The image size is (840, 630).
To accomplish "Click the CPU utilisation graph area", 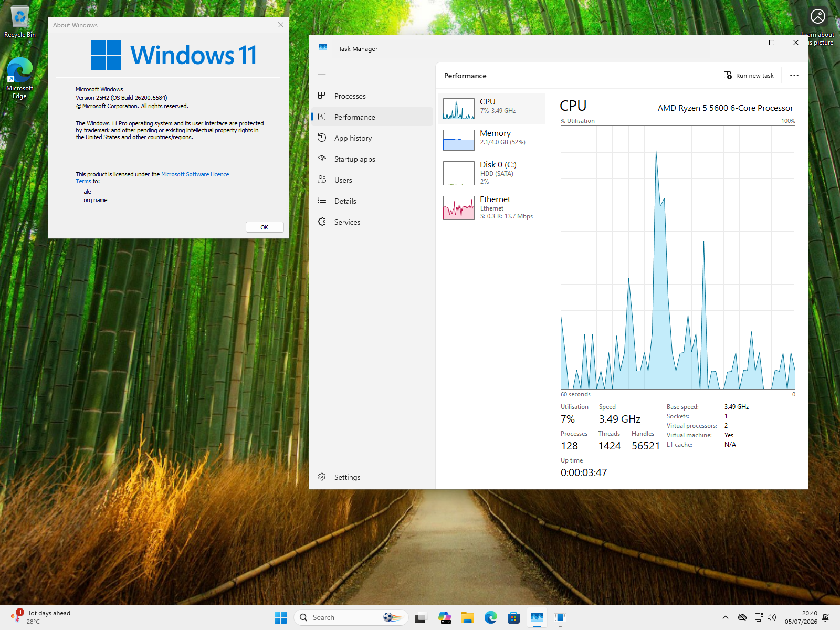I will 678,257.
